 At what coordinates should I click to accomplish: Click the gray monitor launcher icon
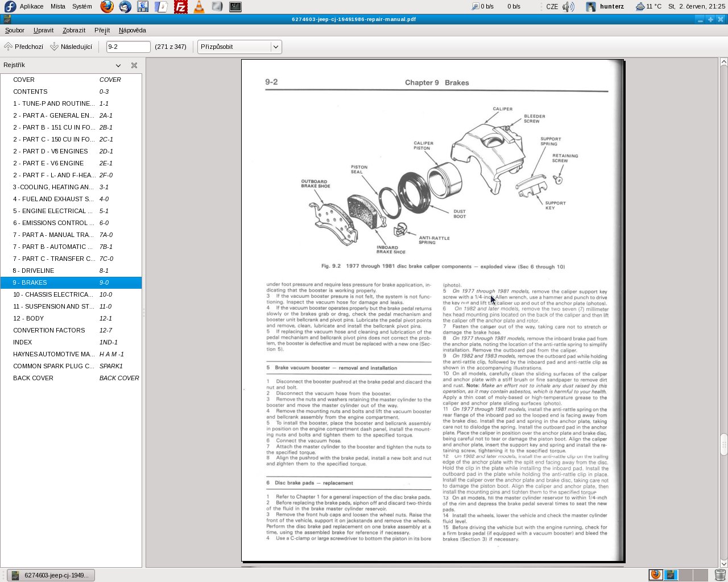coord(217,7)
